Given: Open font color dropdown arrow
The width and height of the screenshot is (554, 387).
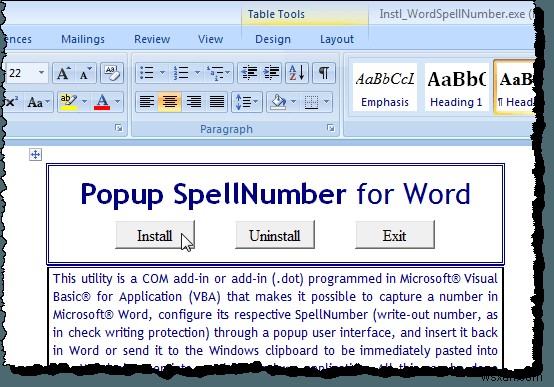Looking at the screenshot, I should click(x=118, y=102).
